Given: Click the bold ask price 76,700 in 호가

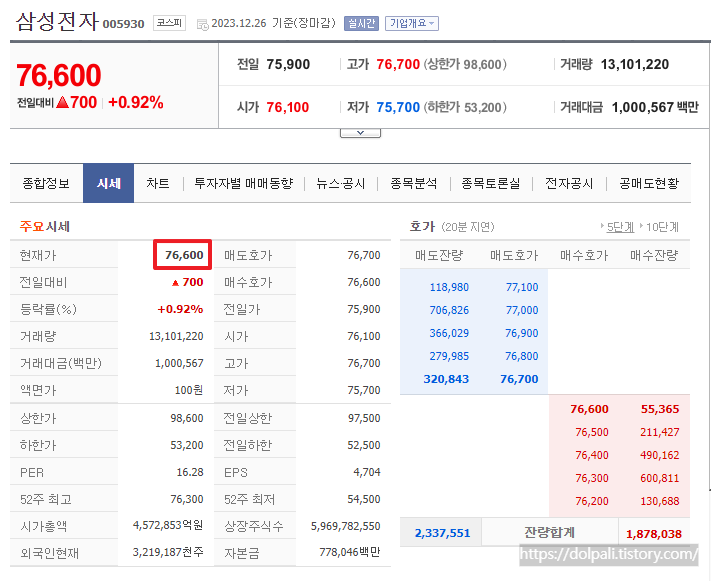Looking at the screenshot, I should coord(519,379).
